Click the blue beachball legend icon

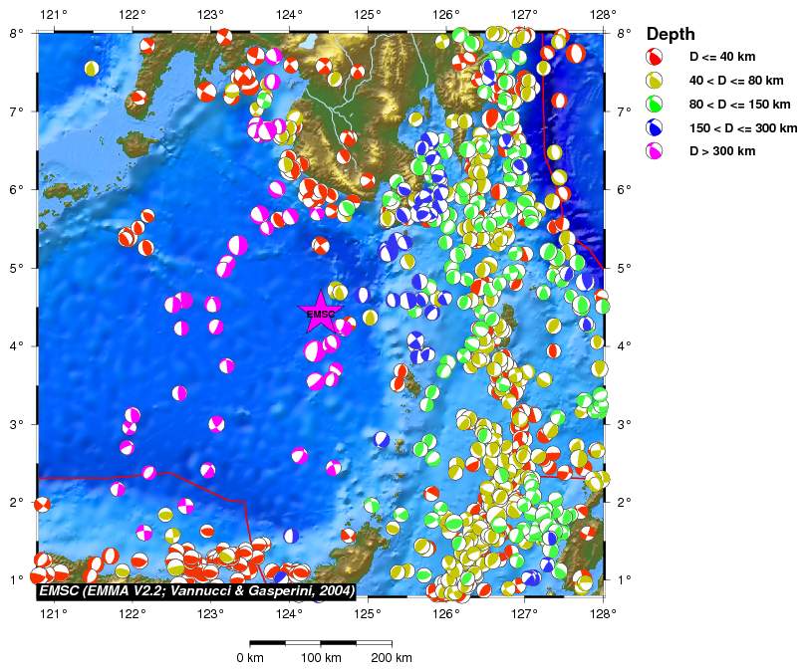(x=657, y=127)
